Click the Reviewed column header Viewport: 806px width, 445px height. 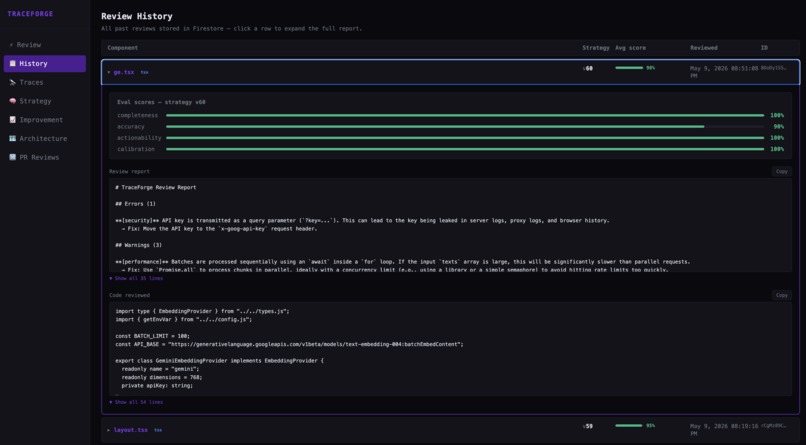coord(704,48)
